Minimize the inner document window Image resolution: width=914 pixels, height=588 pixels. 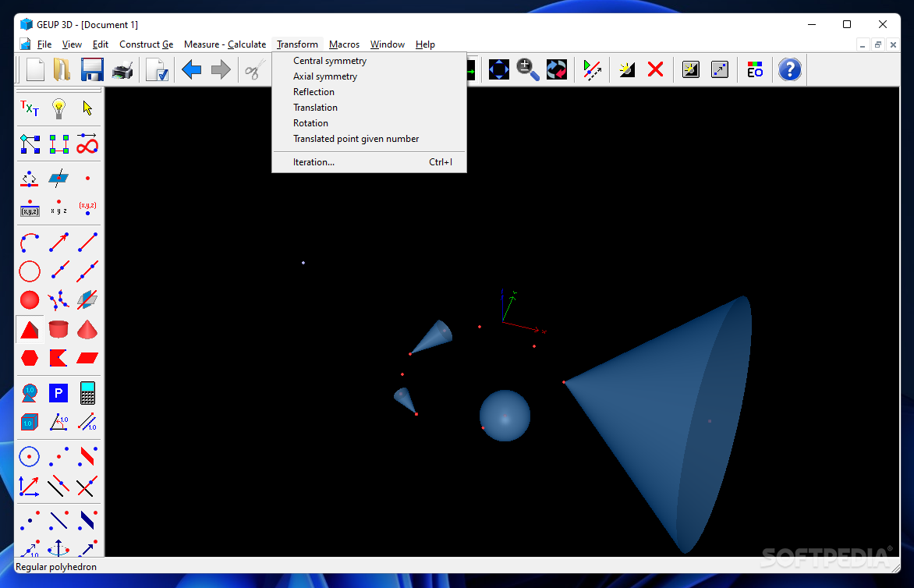point(863,45)
